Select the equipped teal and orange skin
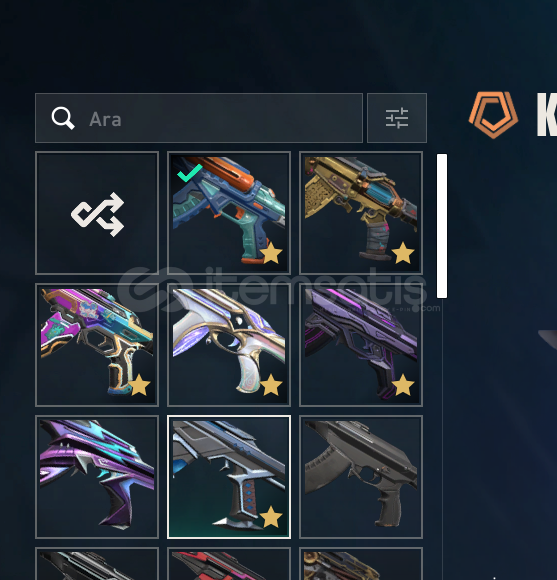The height and width of the screenshot is (580, 557). pyautogui.click(x=229, y=213)
